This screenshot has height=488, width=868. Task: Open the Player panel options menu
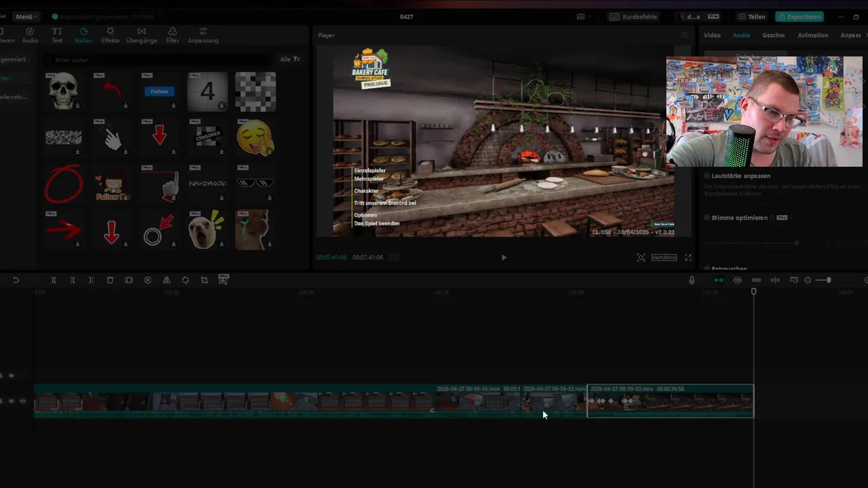pyautogui.click(x=684, y=35)
